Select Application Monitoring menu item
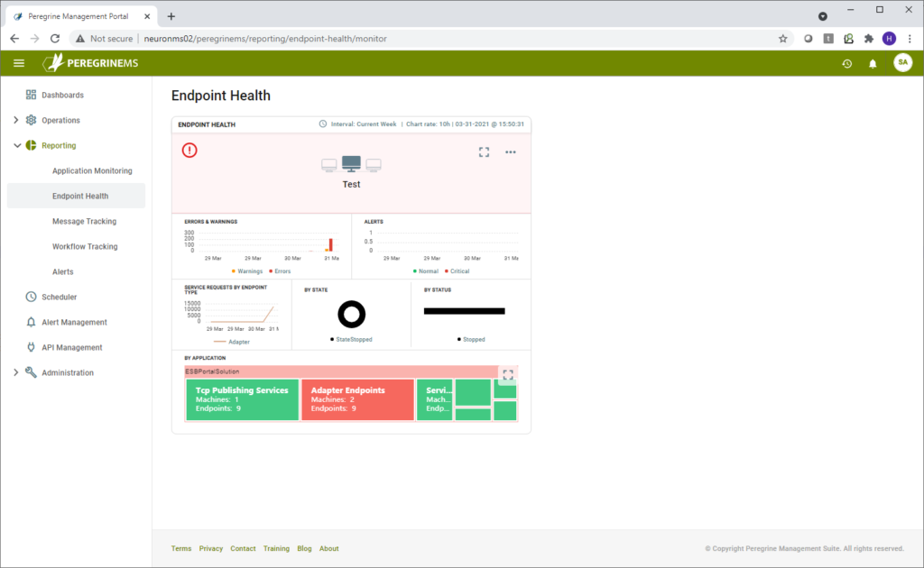 (92, 170)
